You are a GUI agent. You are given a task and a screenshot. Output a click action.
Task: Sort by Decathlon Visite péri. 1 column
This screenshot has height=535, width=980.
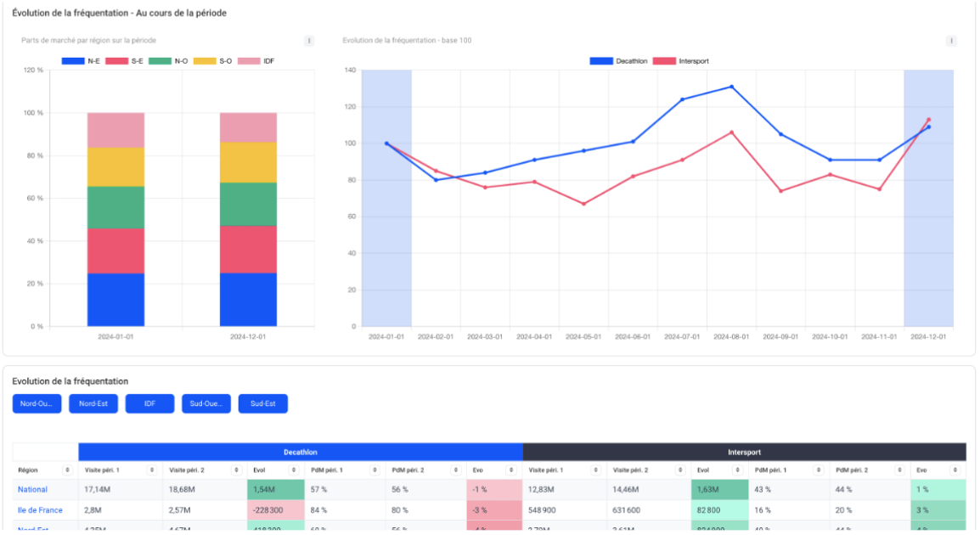tap(151, 470)
